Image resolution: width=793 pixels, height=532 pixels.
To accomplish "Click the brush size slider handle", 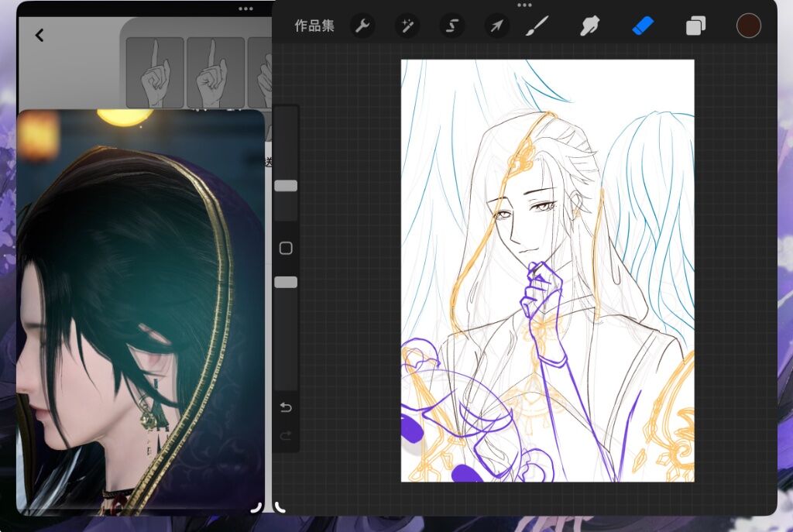I will pos(286,186).
